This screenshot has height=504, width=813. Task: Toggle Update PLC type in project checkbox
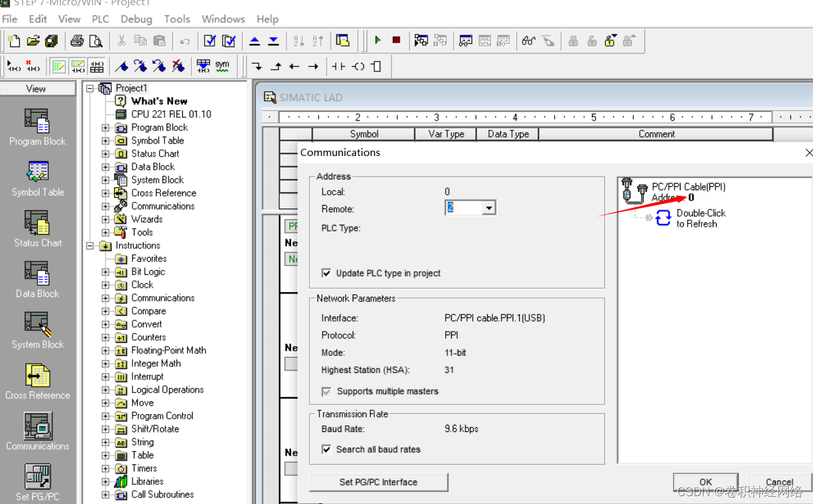click(326, 273)
